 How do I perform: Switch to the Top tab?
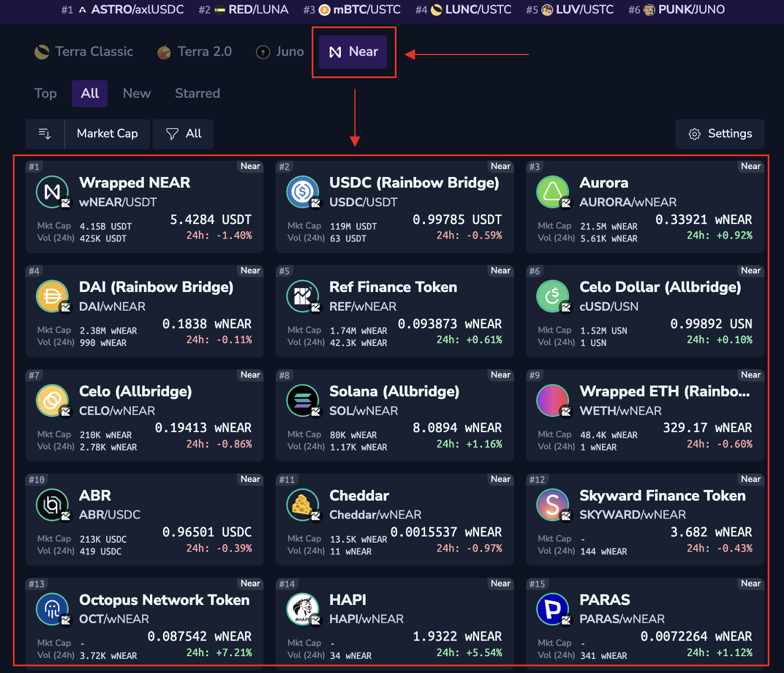coord(45,93)
